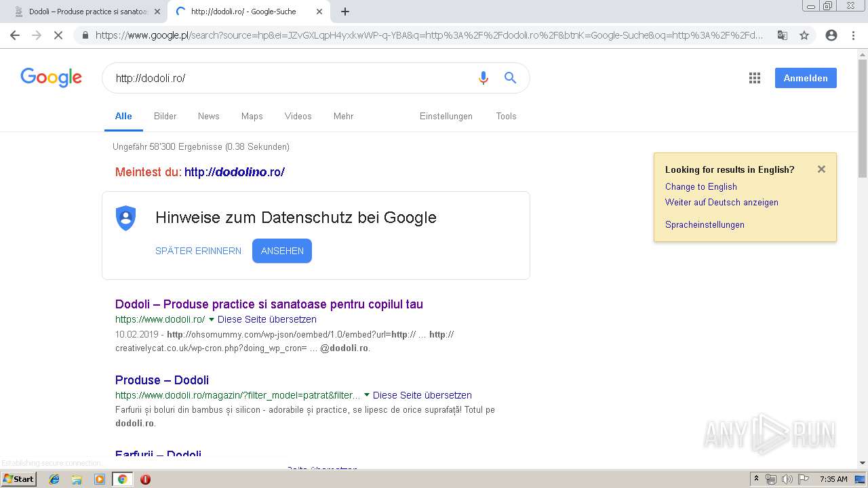868x488 pixels.
Task: Click SPÄTER ERINNERN
Action: coord(198,251)
